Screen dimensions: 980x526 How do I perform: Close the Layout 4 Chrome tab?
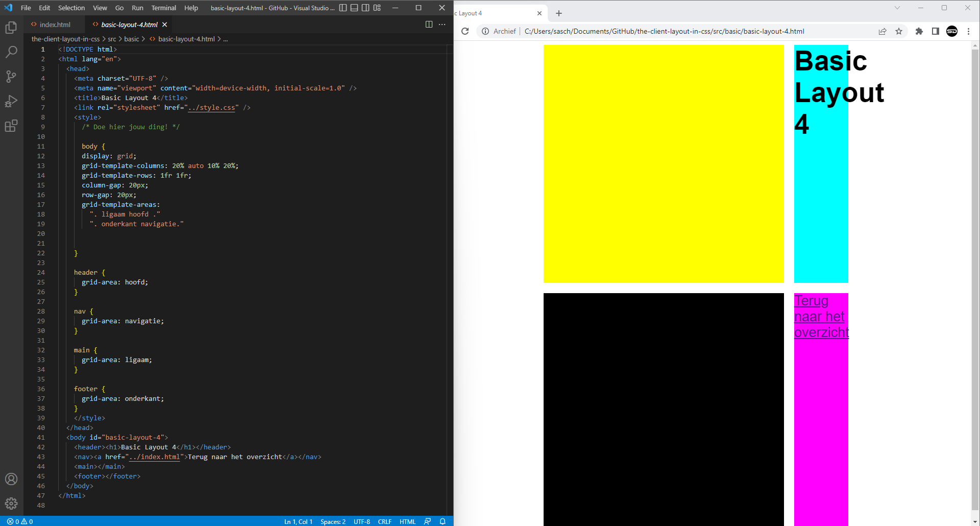(540, 13)
